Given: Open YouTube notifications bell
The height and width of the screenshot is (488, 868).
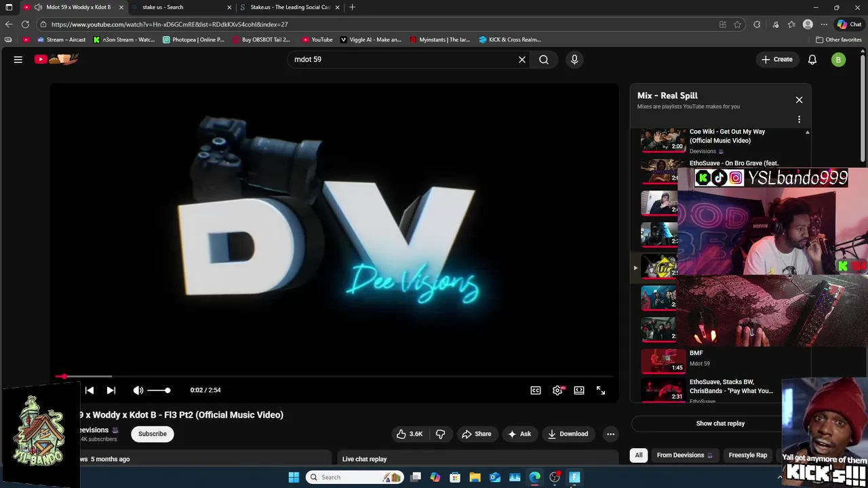Looking at the screenshot, I should [x=812, y=60].
